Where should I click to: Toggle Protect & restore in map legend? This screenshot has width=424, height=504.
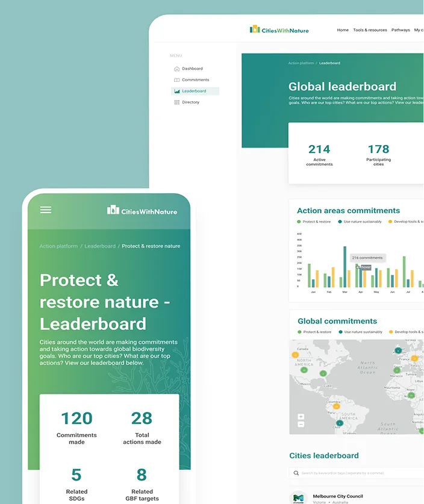pos(314,332)
